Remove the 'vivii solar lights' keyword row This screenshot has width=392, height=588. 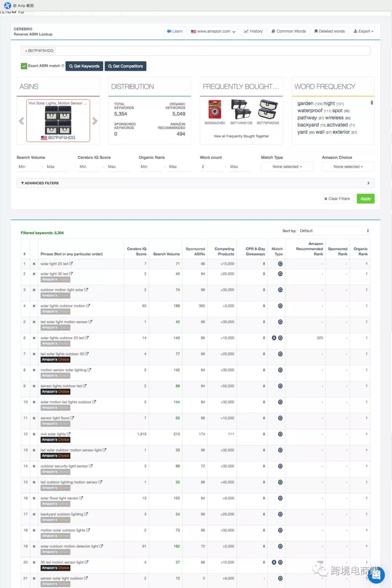click(x=34, y=434)
